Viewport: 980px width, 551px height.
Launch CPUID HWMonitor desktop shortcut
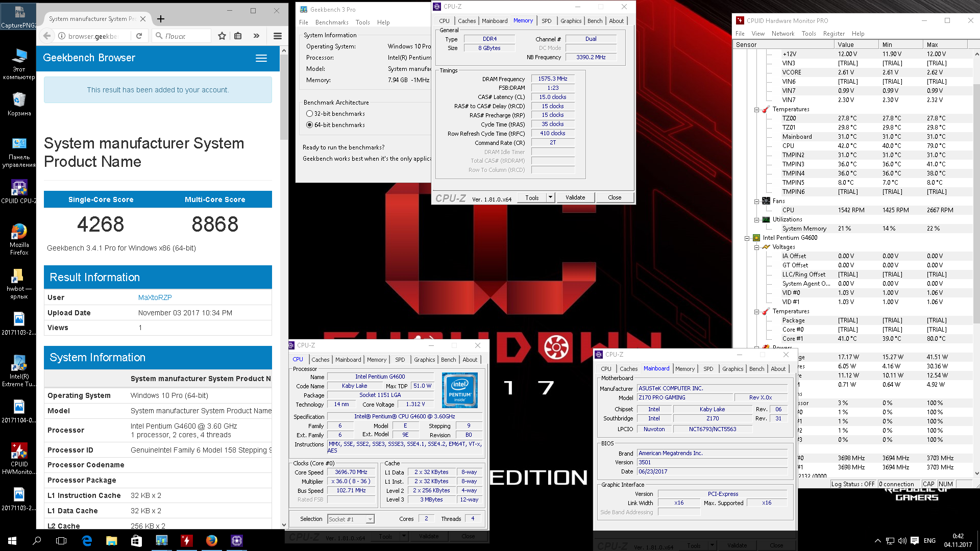(x=19, y=459)
